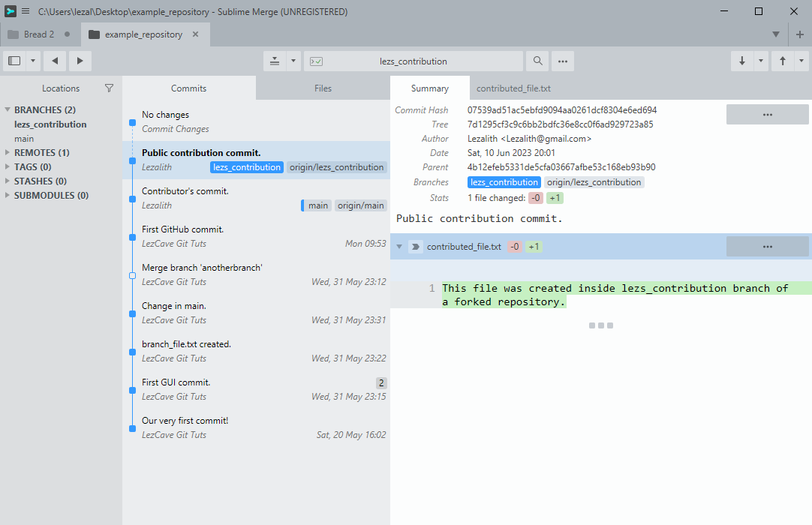Open stash options dropdown arrow
Viewport: 812px width, 525px height.
click(293, 61)
